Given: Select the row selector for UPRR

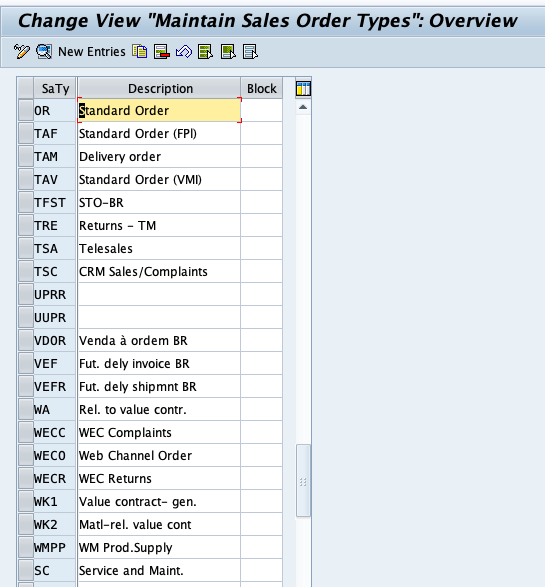Looking at the screenshot, I should coord(26,294).
